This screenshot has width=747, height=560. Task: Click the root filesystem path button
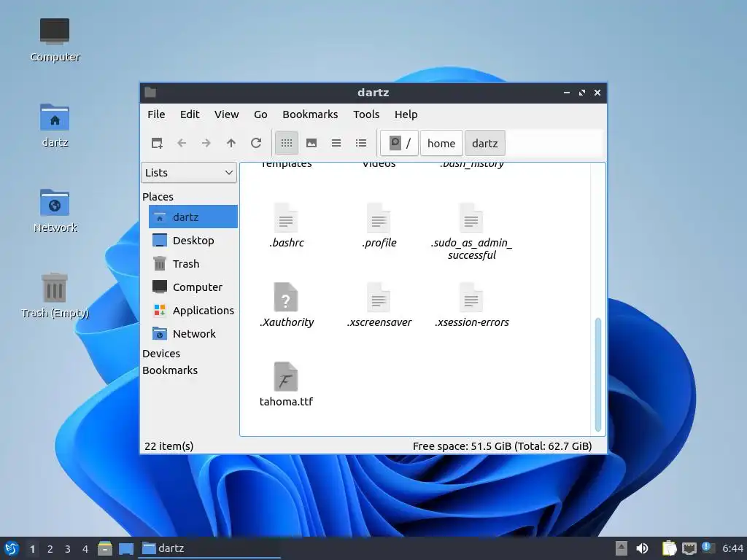click(400, 143)
